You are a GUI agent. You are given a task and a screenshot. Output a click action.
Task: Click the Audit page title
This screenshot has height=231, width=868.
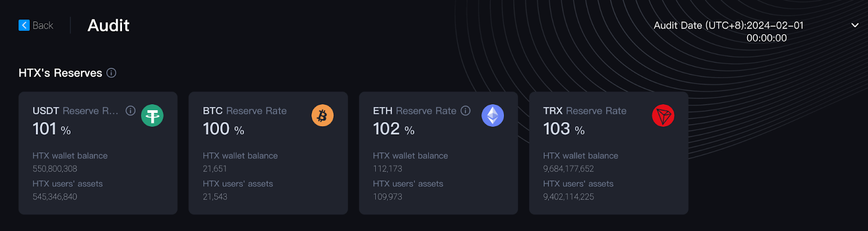click(x=108, y=25)
